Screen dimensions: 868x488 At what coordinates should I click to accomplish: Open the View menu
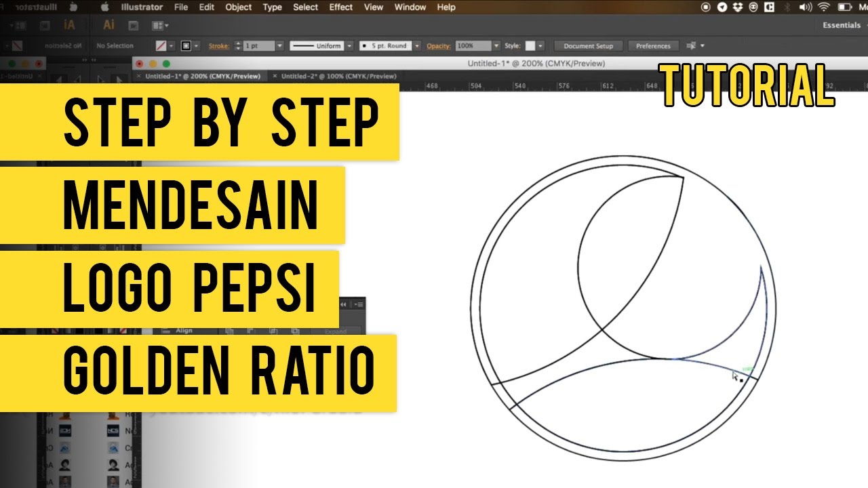point(374,7)
